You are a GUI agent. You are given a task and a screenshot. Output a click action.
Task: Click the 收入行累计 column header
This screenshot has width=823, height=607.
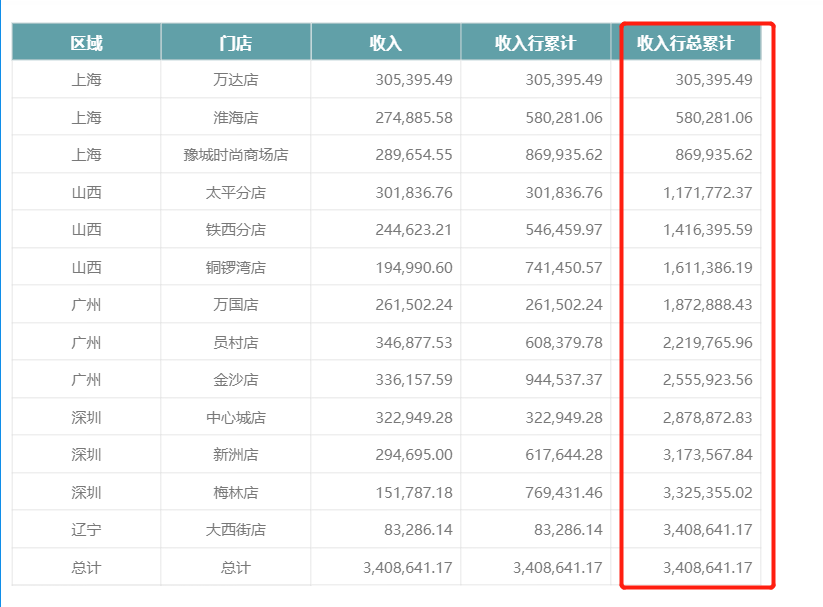pyautogui.click(x=536, y=42)
